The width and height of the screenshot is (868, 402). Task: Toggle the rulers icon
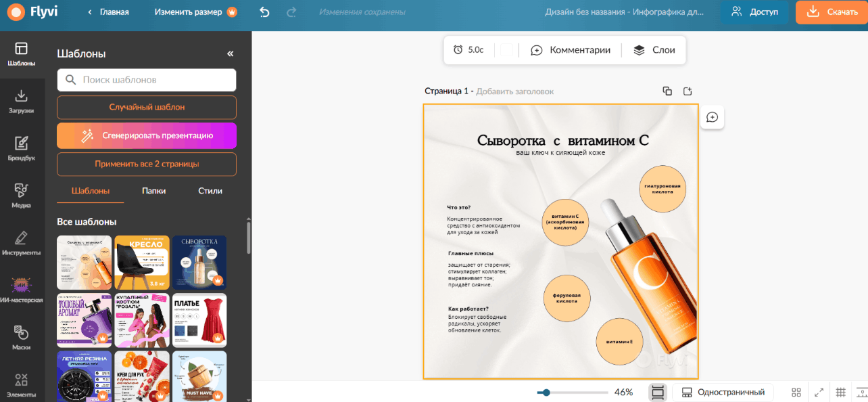pos(861,393)
